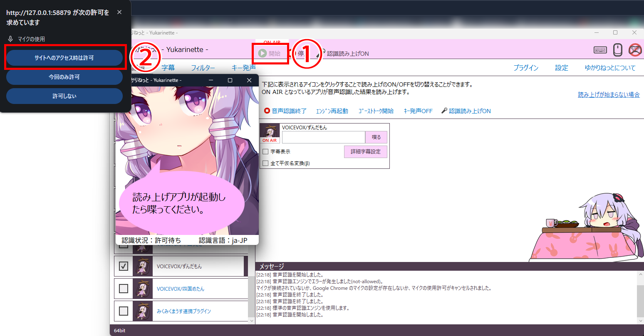The image size is (644, 336).
Task: Choose 今回のみ許可 in permission popup
Action: point(64,77)
